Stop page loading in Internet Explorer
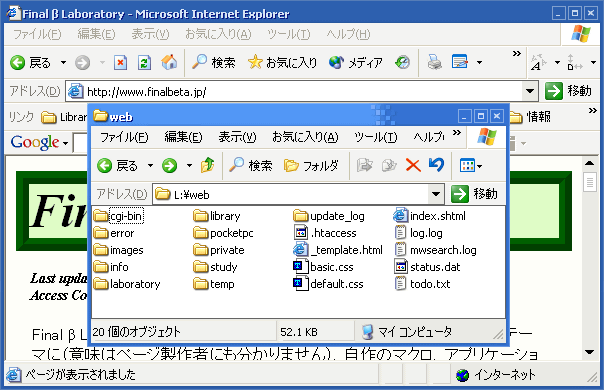 pos(120,62)
